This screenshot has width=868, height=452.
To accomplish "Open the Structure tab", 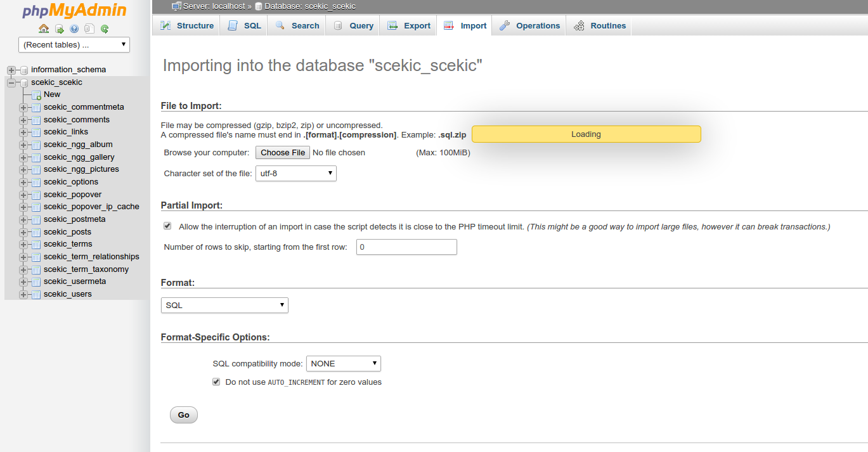I will 187,26.
